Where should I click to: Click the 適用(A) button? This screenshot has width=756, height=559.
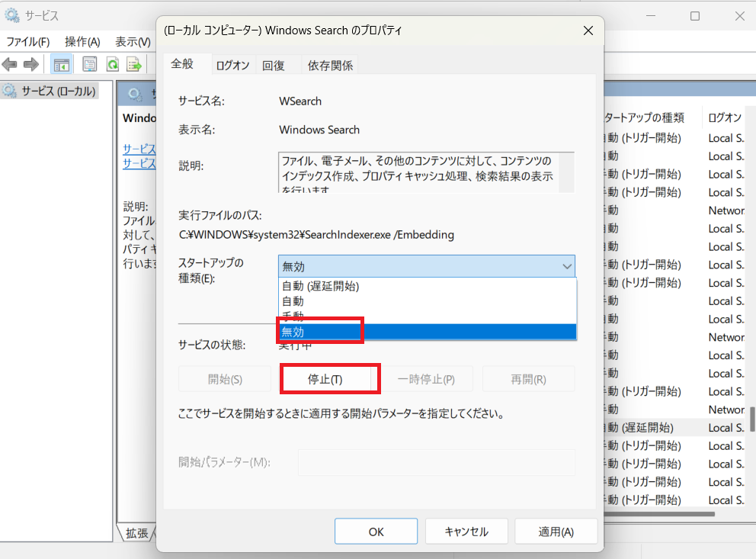(556, 532)
